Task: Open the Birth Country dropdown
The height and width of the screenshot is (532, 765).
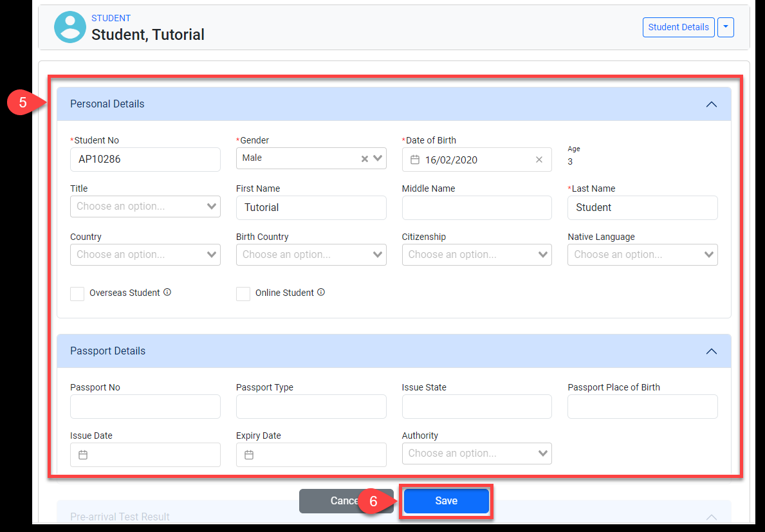Action: pyautogui.click(x=311, y=255)
